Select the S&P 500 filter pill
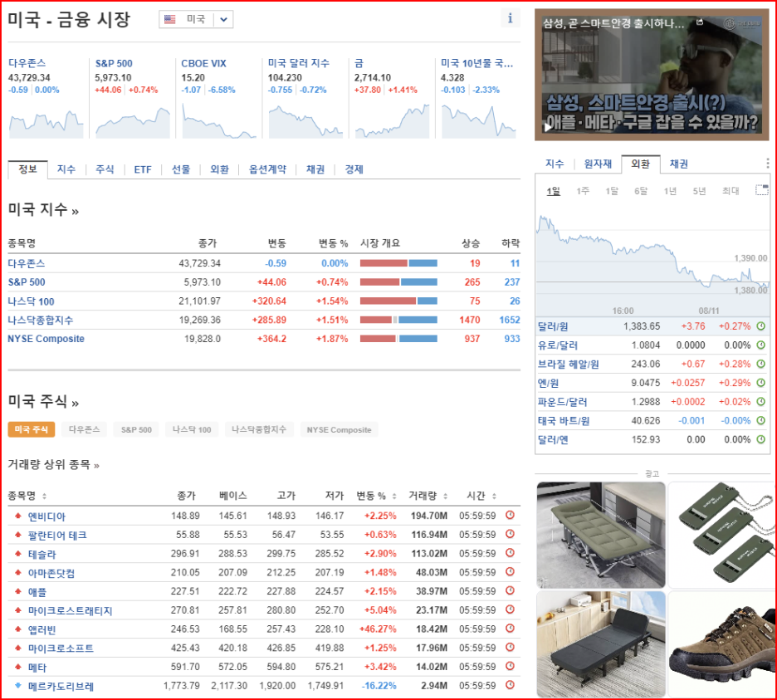Viewport: 777px width, 700px height. (x=136, y=429)
